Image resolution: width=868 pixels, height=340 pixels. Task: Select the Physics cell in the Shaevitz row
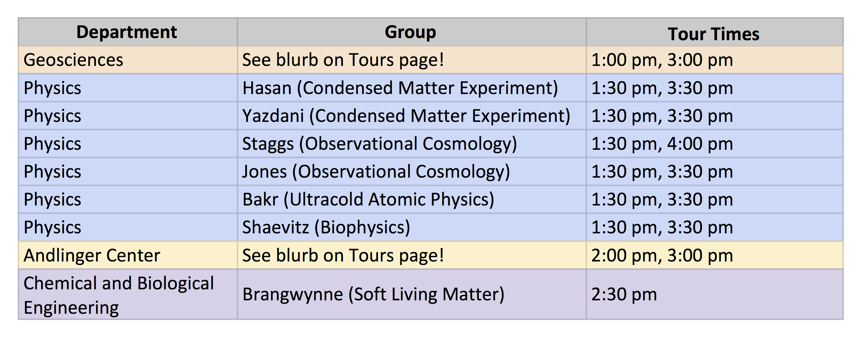tap(53, 227)
